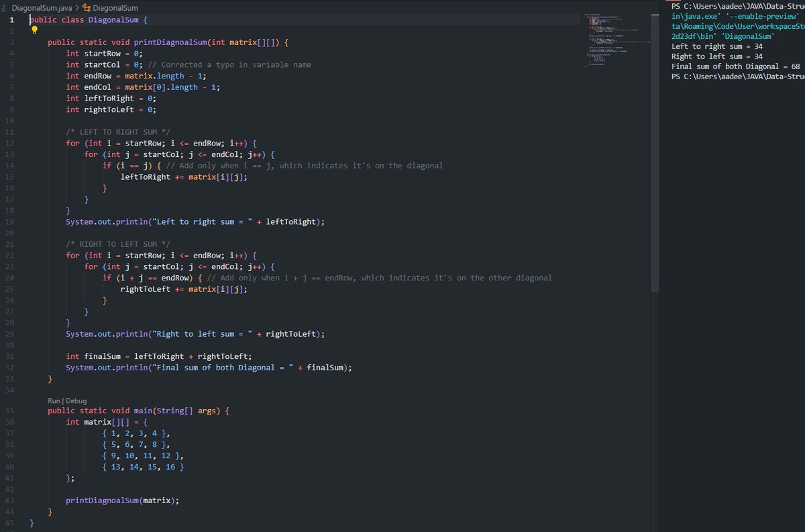
Task: Click terminal text "in\java.exe' '--enable-preview'"
Action: coord(735,16)
